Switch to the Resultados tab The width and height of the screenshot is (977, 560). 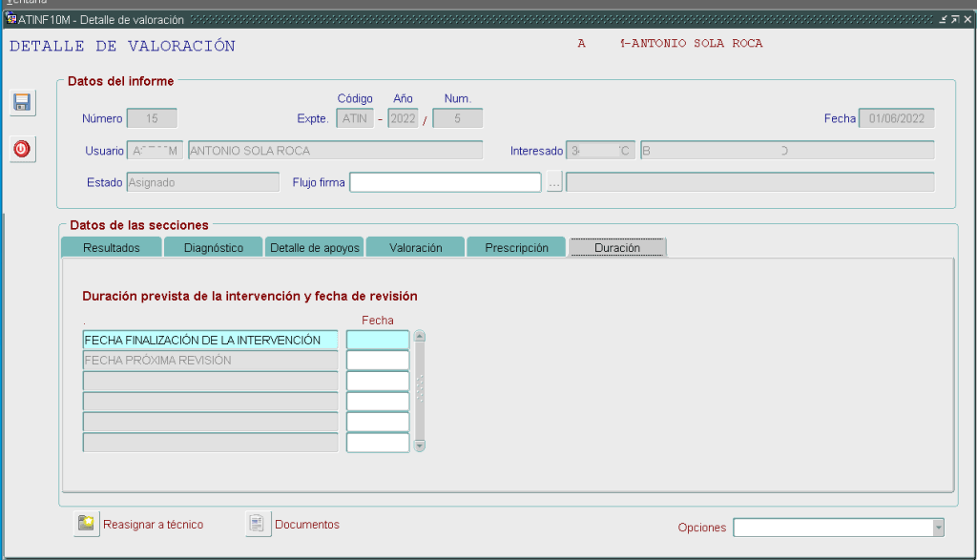tap(111, 248)
